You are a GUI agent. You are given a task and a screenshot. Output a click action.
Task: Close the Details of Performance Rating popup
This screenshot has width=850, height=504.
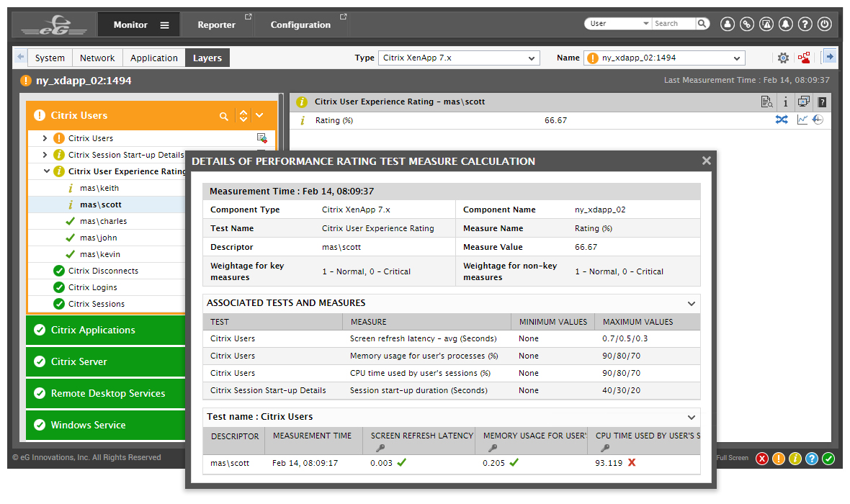(x=706, y=161)
